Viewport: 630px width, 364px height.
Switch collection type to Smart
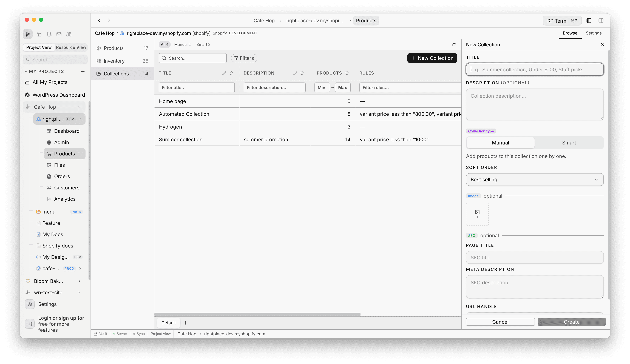[x=569, y=143]
